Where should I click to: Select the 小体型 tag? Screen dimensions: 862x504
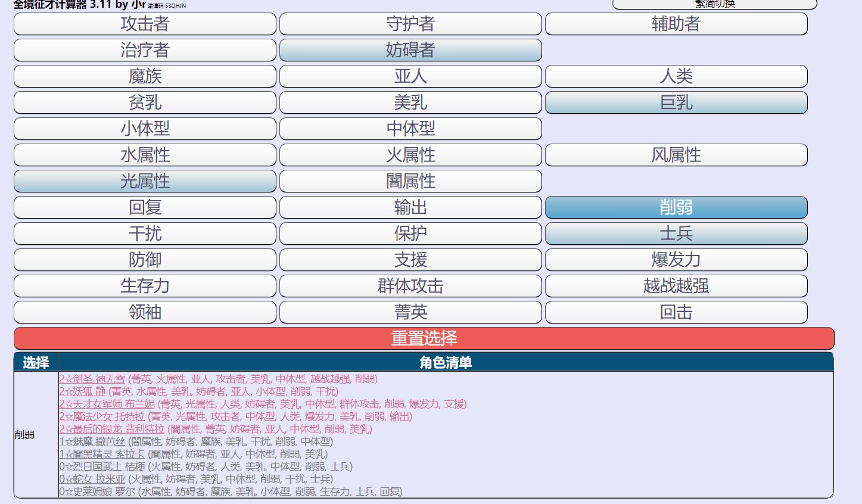(x=145, y=129)
